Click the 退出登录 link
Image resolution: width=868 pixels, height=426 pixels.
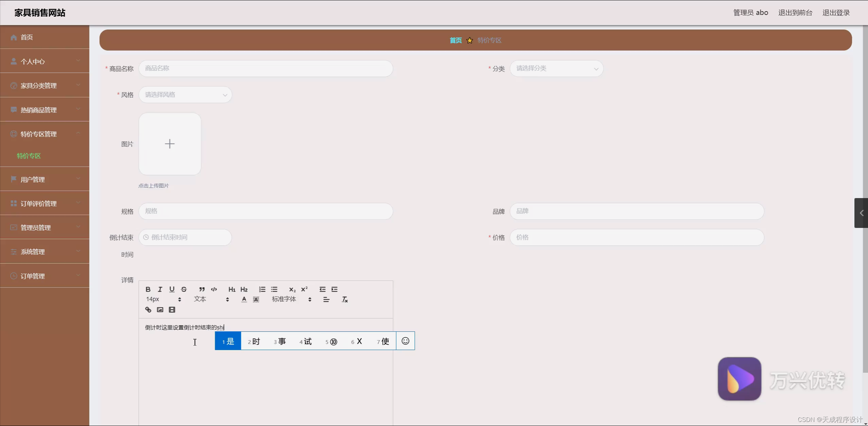tap(836, 13)
